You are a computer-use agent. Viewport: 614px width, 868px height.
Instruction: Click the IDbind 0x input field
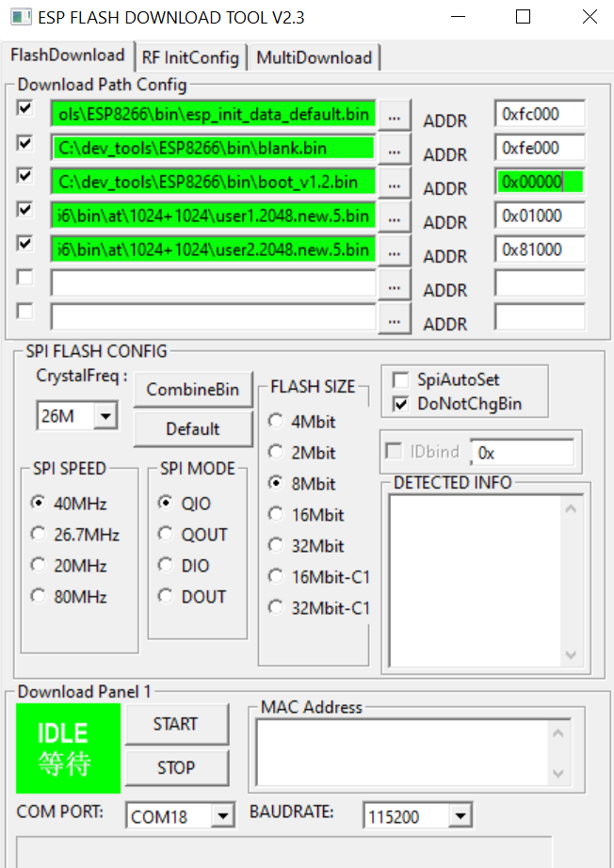(x=522, y=452)
